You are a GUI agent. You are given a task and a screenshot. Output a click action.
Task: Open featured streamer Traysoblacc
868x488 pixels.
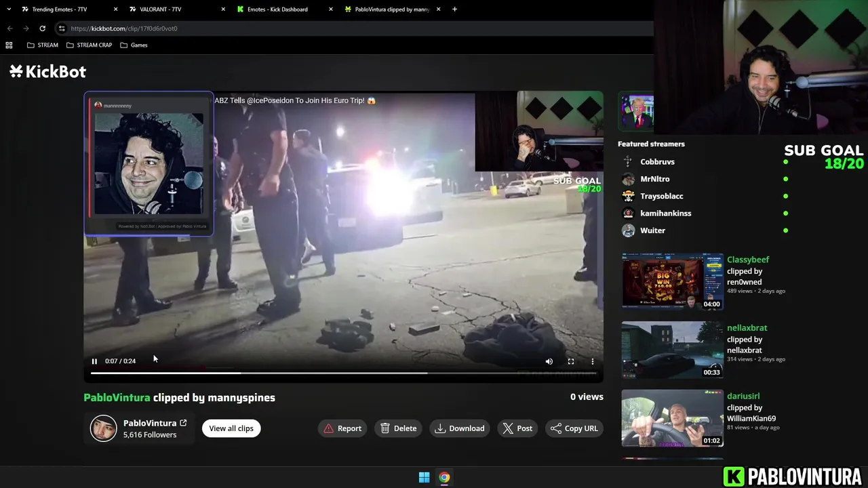coord(662,196)
